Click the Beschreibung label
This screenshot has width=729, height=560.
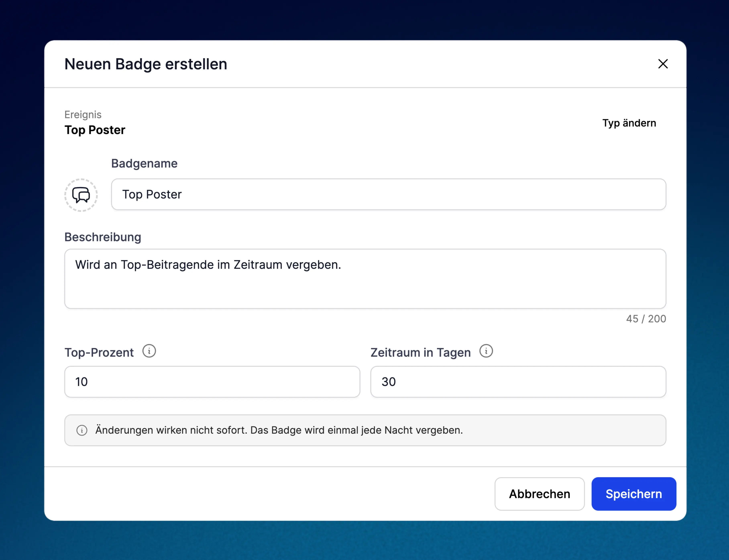tap(103, 237)
